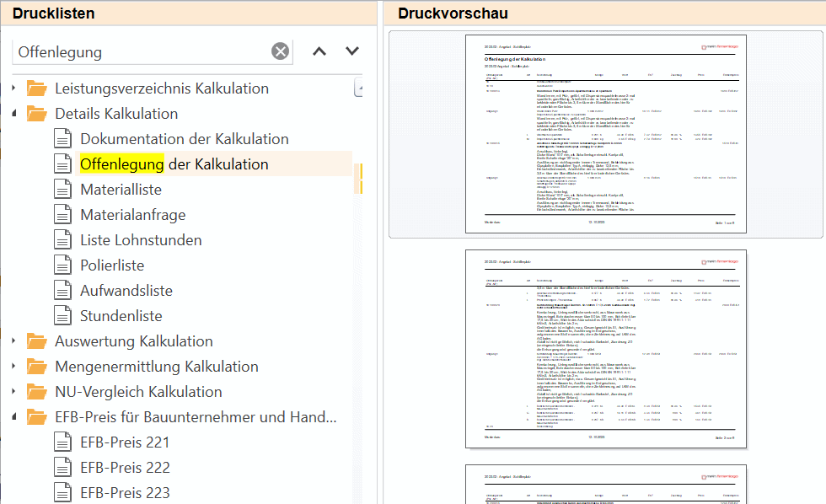Open the Materialliste print list
Viewport: 826px width, 504px height.
121,189
